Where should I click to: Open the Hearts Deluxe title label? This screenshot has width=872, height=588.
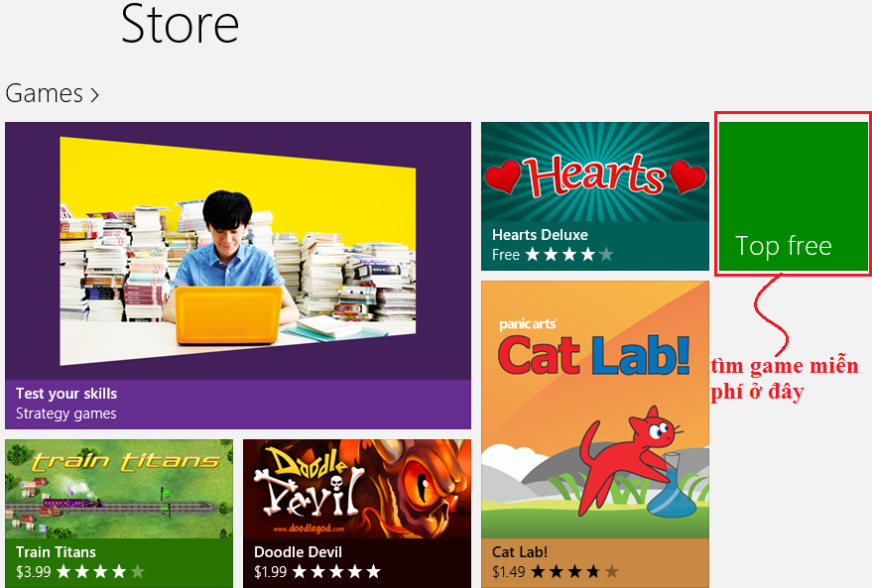point(540,235)
